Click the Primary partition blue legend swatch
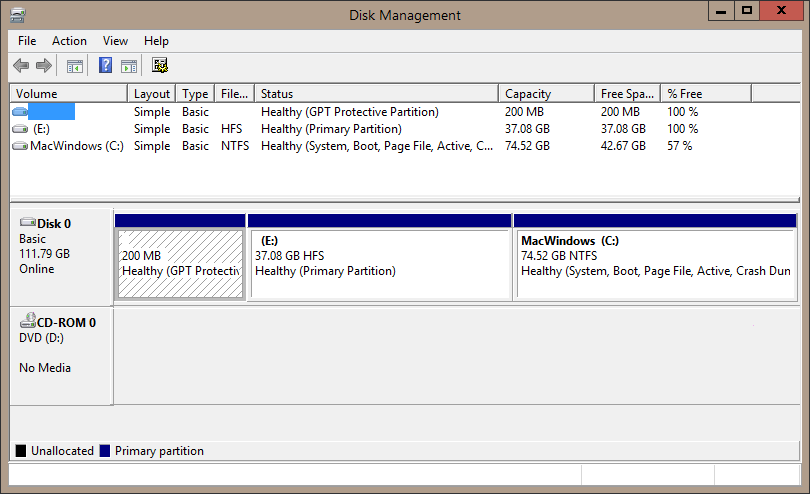Viewport: 810px width, 494px height. pyautogui.click(x=106, y=451)
